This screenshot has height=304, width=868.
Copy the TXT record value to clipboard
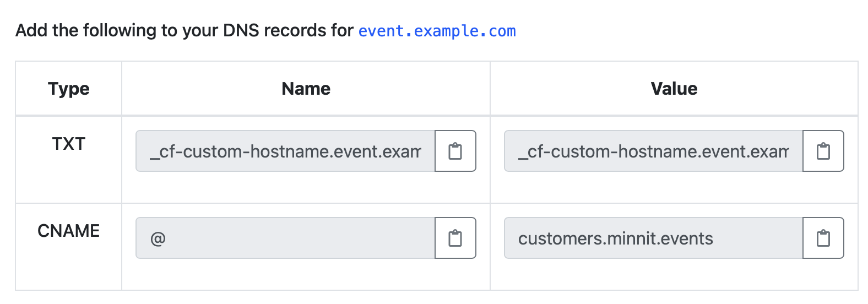pos(823,151)
